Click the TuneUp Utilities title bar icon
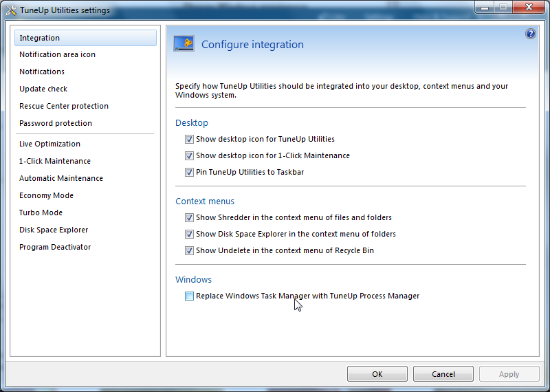Screen dimensions: 550x392 (x=11, y=10)
